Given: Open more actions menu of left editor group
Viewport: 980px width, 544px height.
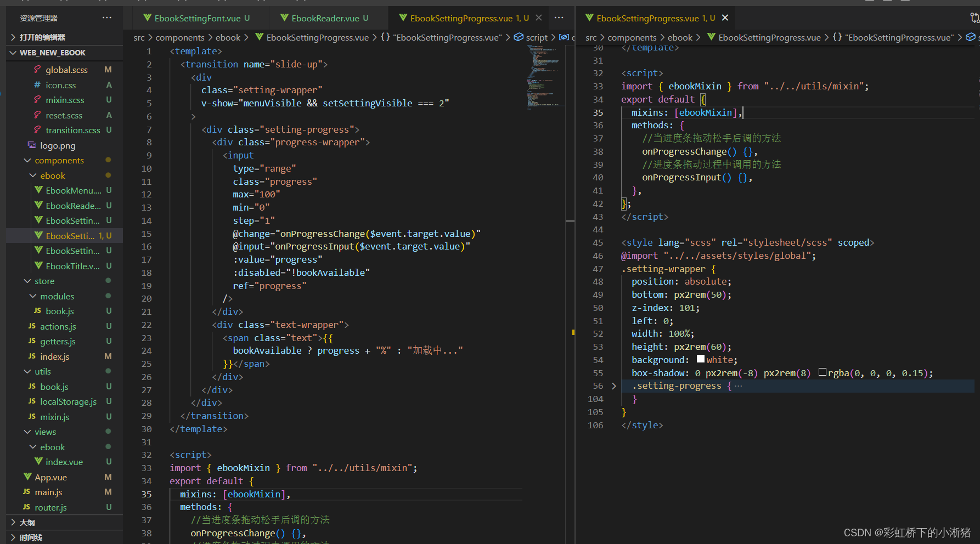Looking at the screenshot, I should coord(559,18).
